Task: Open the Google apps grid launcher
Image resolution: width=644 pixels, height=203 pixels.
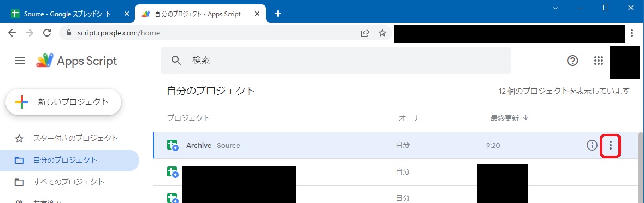Action: (599, 61)
